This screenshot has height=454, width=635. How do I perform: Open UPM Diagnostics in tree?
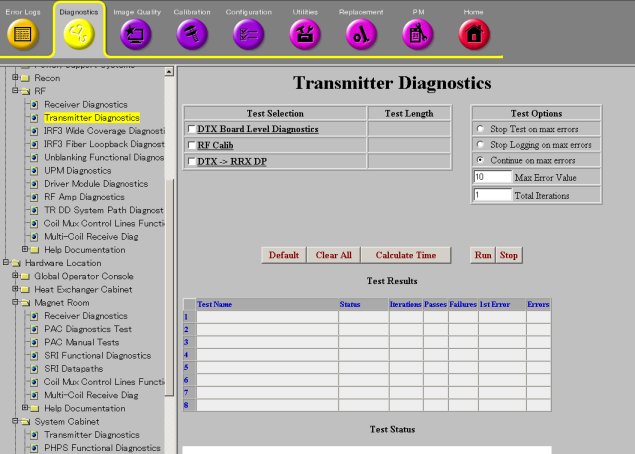[77, 170]
